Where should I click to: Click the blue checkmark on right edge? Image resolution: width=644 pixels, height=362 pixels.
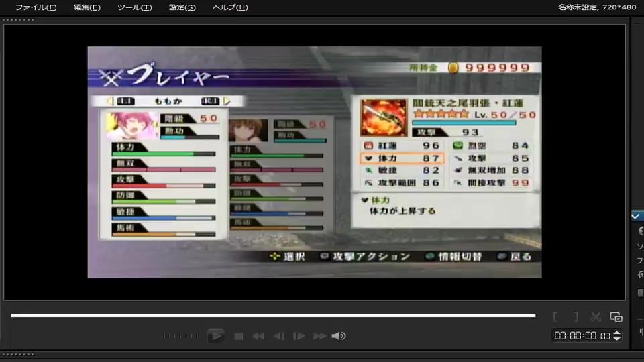coord(636,216)
